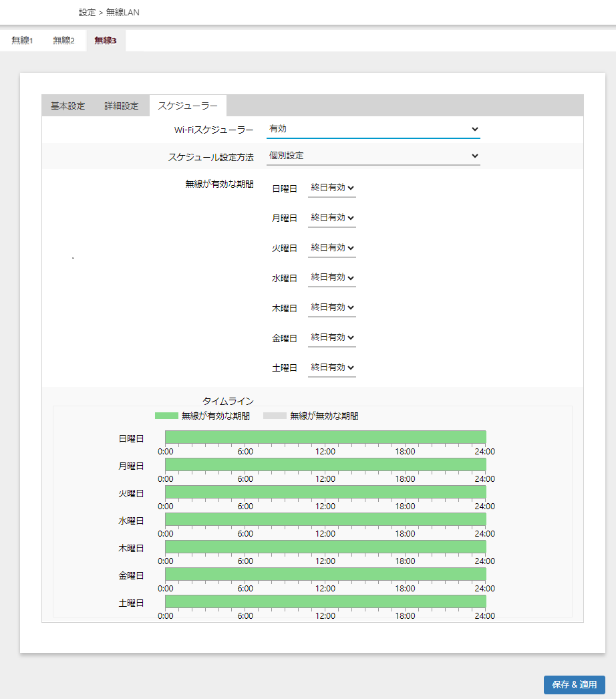Viewport: 616px width, 699px height.
Task: Select the 無線3 tab
Action: [x=106, y=41]
